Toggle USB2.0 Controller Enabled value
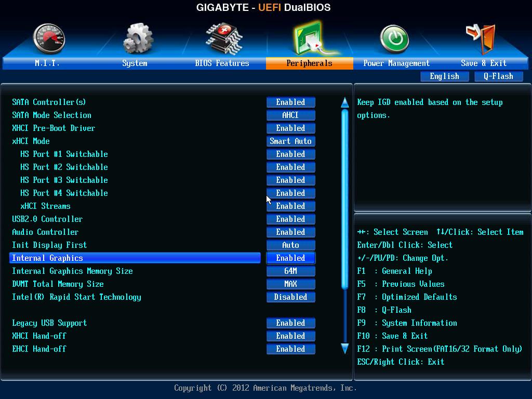The height and width of the screenshot is (399, 532). click(291, 219)
